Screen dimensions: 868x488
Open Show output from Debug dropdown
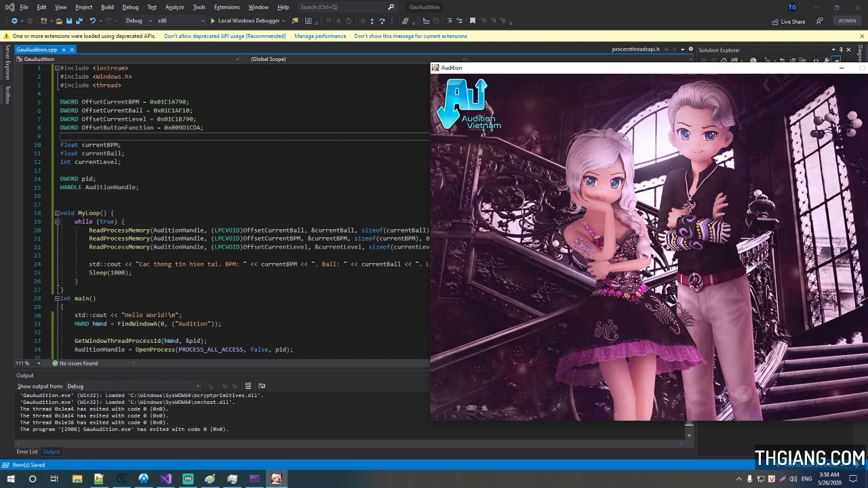133,386
